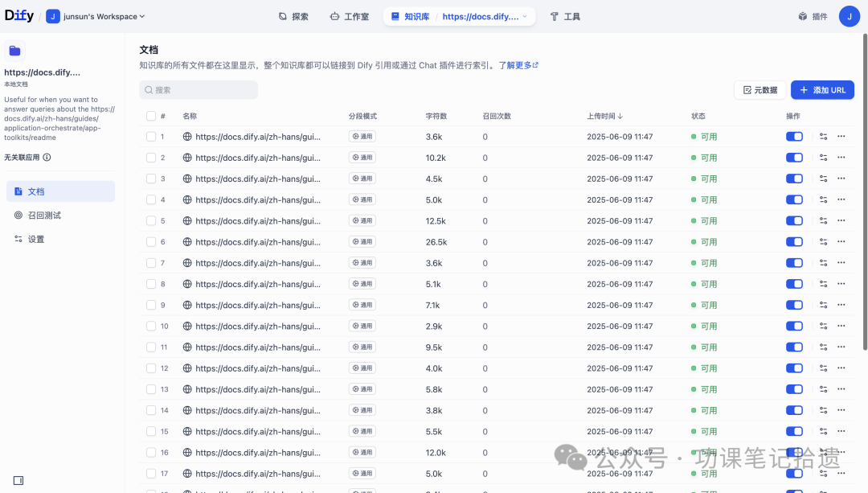Open settings icon for row 14
Screen dimensions: 868x493
tap(823, 410)
